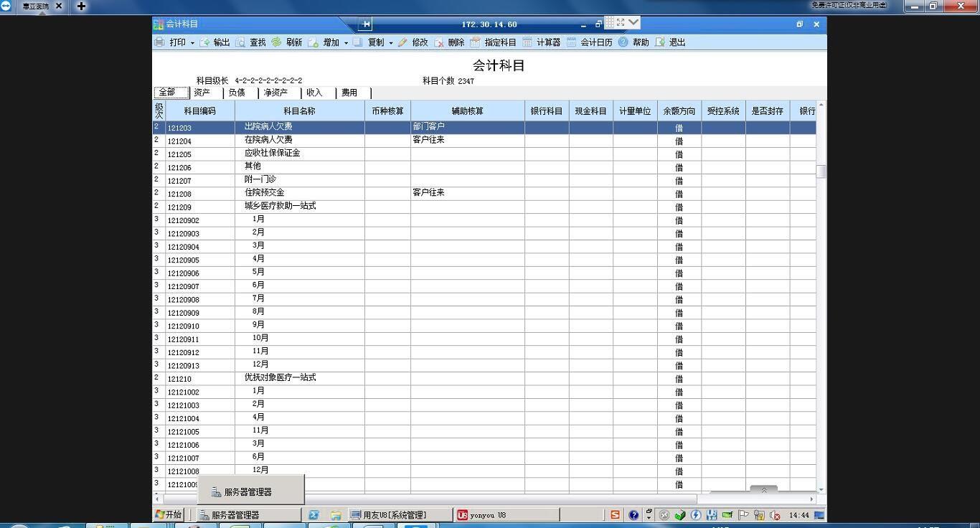The width and height of the screenshot is (980, 528).
Task: Select code cell 12120905
Action: 200,260
